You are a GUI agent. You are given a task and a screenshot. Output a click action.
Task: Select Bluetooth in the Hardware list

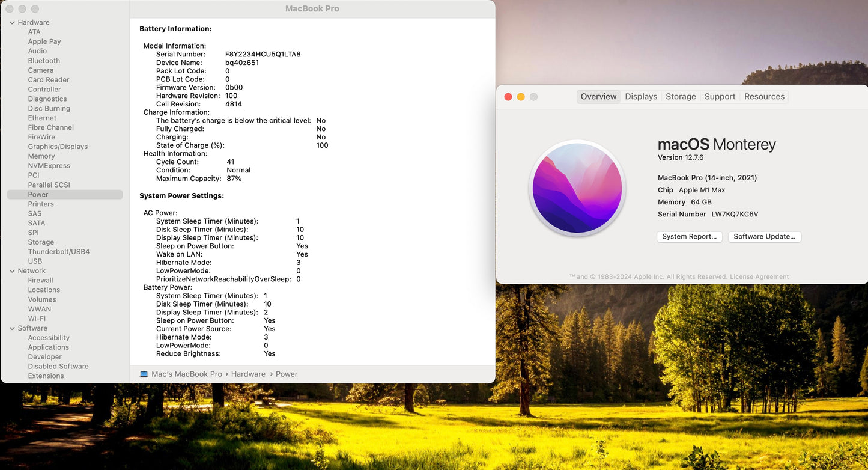click(44, 61)
